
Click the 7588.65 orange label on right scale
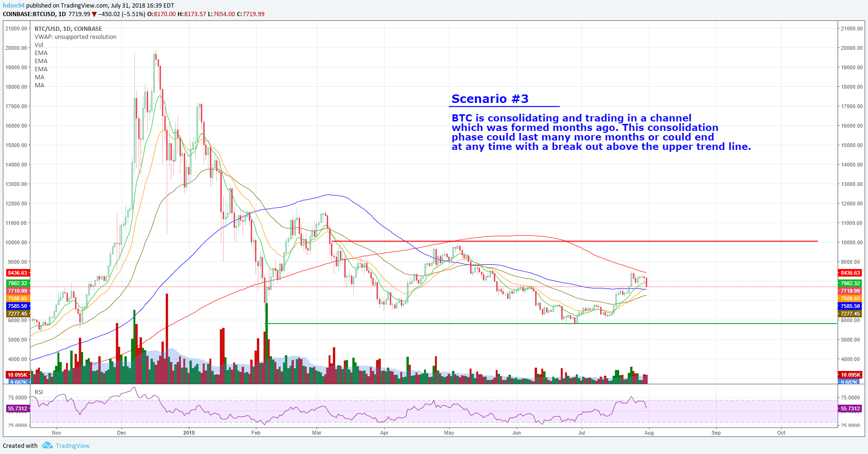(850, 298)
